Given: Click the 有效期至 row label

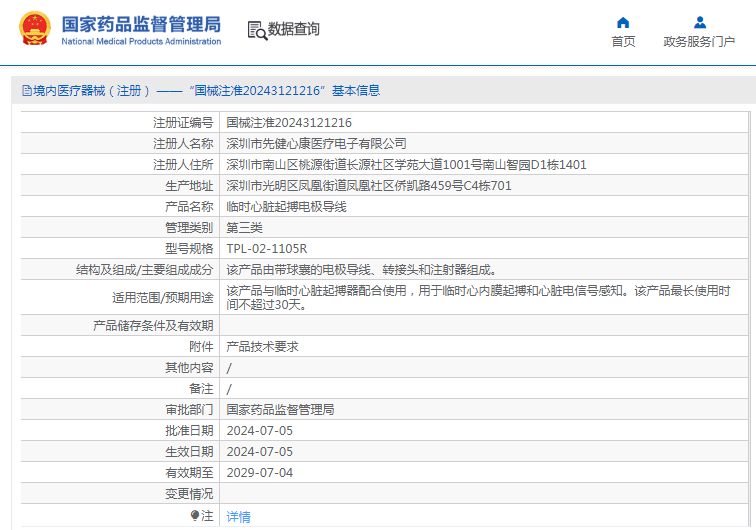Looking at the screenshot, I should point(189,473).
